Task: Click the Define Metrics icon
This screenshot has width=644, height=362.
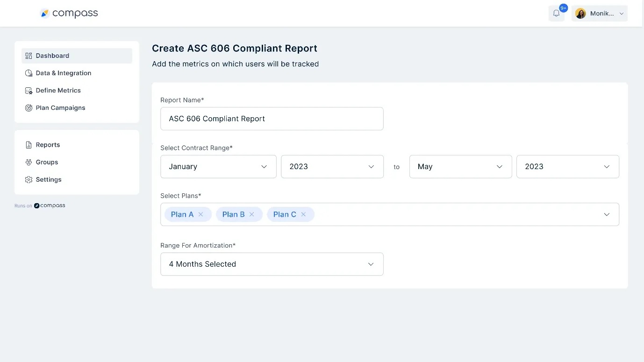Action: tap(28, 90)
